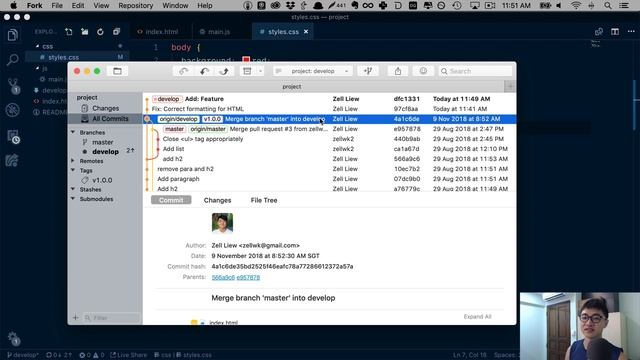Click Collapse All icon in VS Code explorer
The height and width of the screenshot is (360, 640).
tap(117, 31)
